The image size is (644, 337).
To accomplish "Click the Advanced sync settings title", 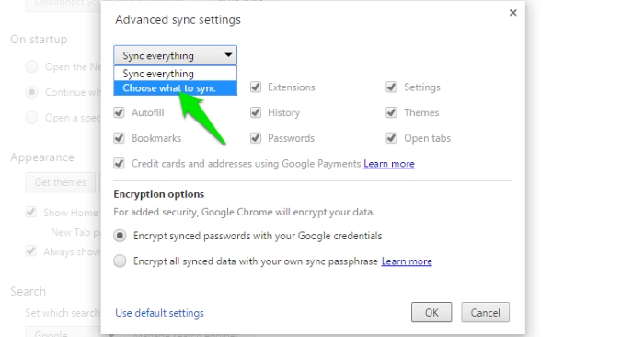I will pos(178,20).
